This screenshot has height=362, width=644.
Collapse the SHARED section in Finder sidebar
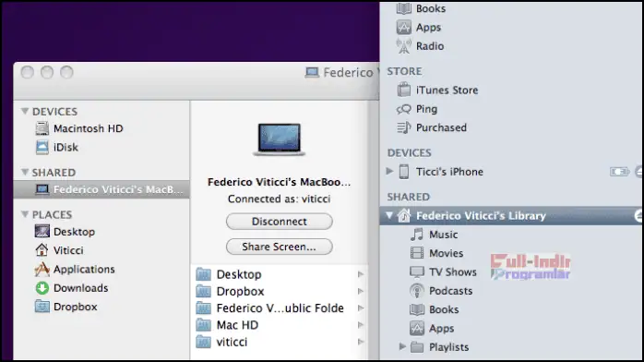25,172
